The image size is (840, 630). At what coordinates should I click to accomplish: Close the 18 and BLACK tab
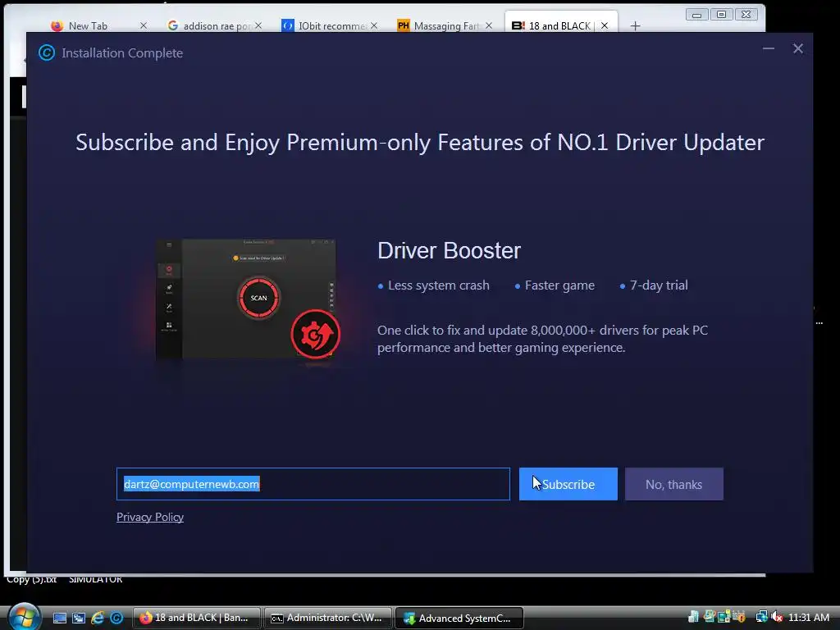605,25
